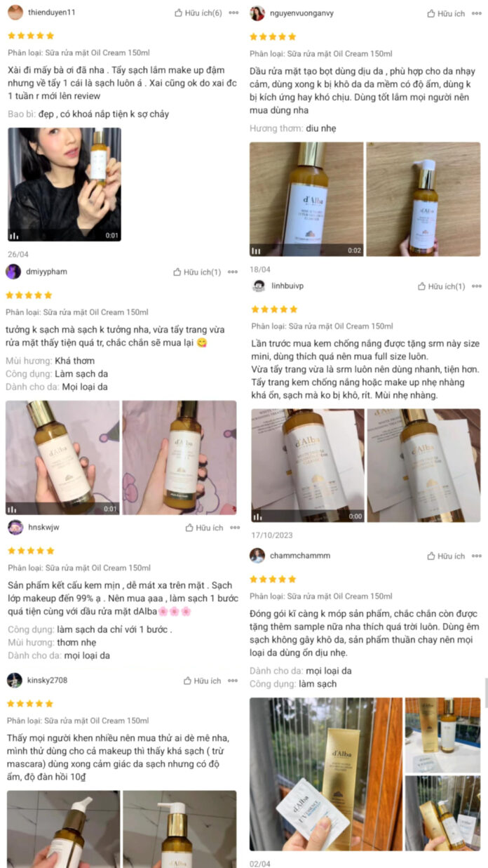
Task: Play nguyenvuonganvy's bottle video thumbnail
Action: coord(306,199)
